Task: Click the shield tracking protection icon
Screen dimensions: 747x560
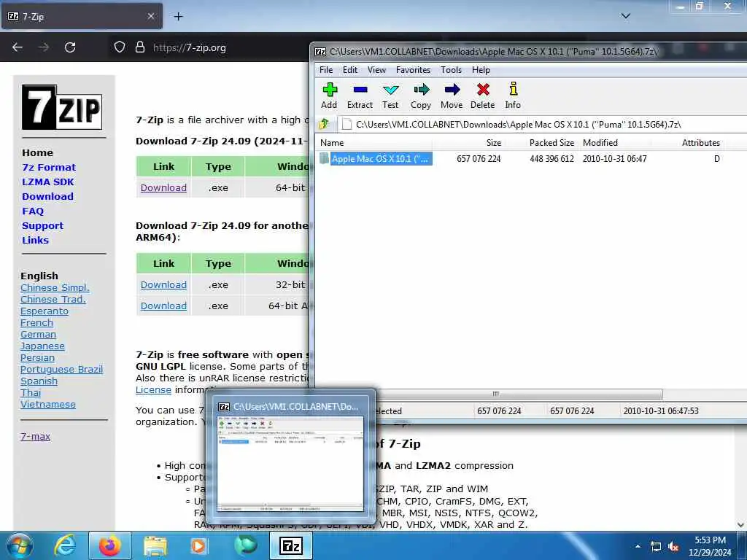Action: [x=120, y=47]
